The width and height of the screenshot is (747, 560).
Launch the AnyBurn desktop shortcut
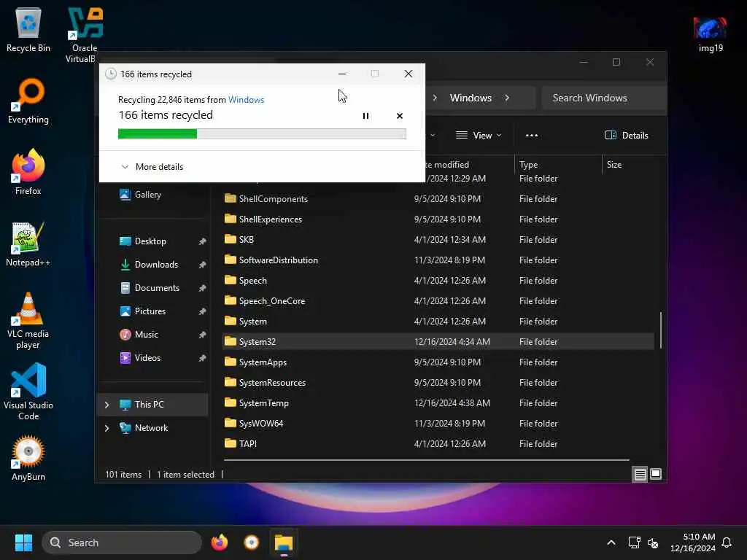pos(28,458)
